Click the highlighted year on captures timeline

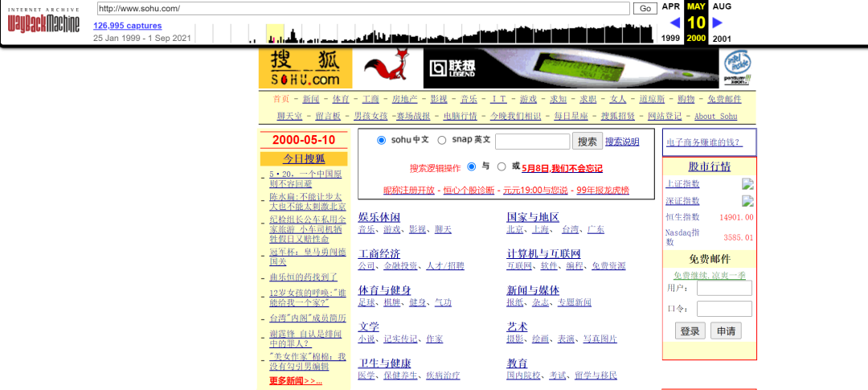point(275,33)
